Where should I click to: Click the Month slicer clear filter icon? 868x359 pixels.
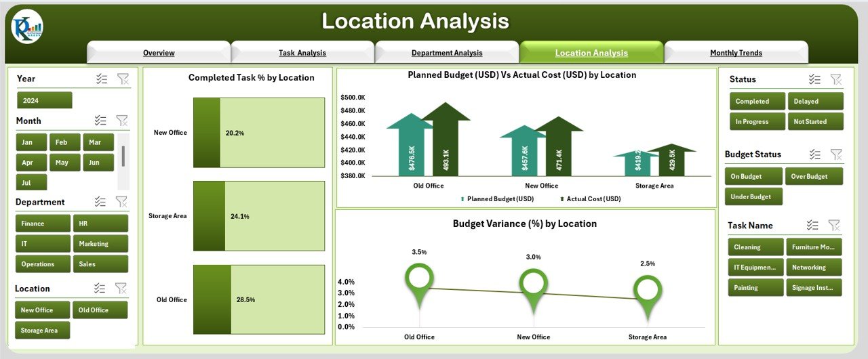point(122,121)
